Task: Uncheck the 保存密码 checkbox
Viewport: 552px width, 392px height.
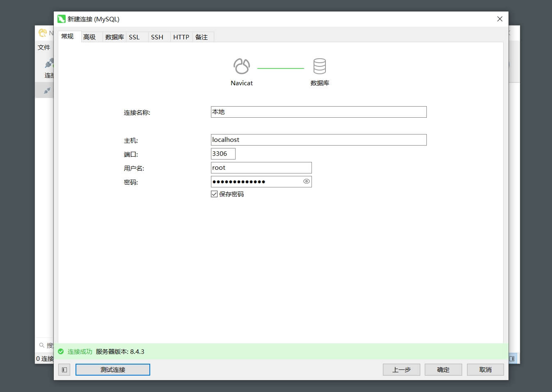Action: tap(214, 194)
